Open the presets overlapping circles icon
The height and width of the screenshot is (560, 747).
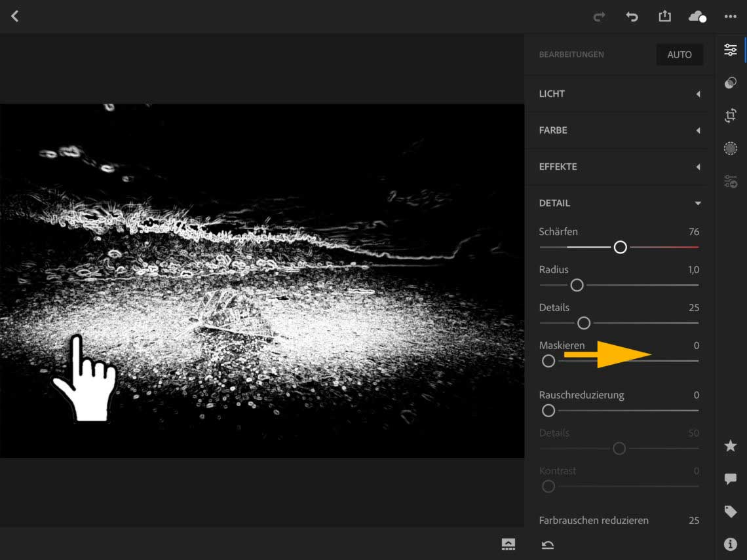coord(731,83)
